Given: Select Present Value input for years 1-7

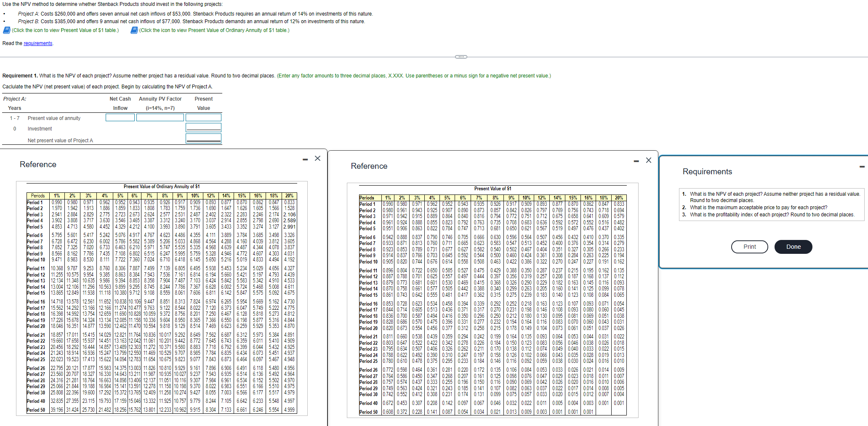Looking at the screenshot, I should pyautogui.click(x=203, y=117).
